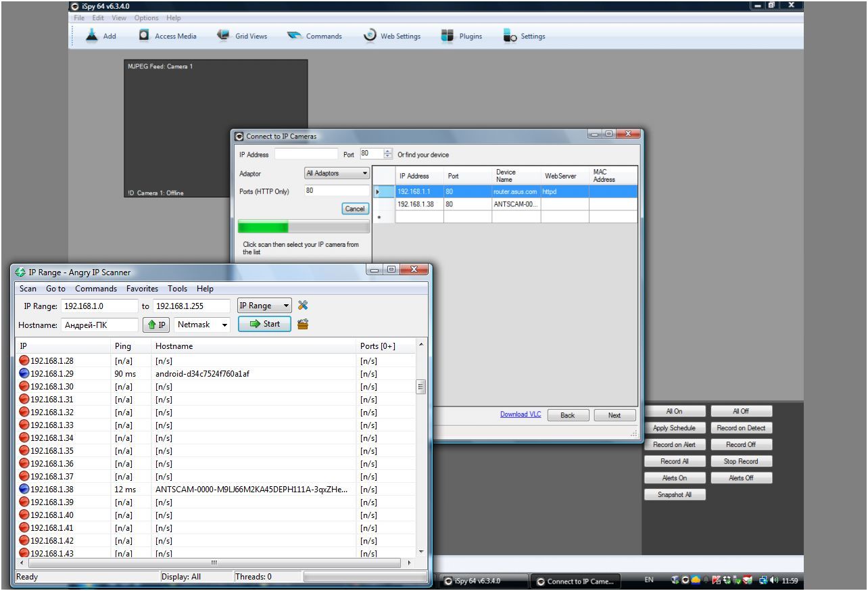Image resolution: width=868 pixels, height=591 pixels.
Task: Open the IP Range mode dropdown
Action: [265, 306]
